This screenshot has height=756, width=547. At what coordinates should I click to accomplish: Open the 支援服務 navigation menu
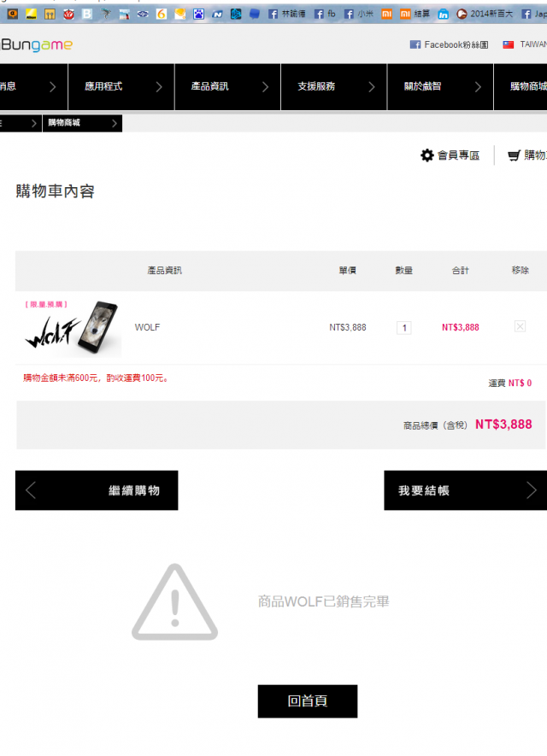point(334,87)
